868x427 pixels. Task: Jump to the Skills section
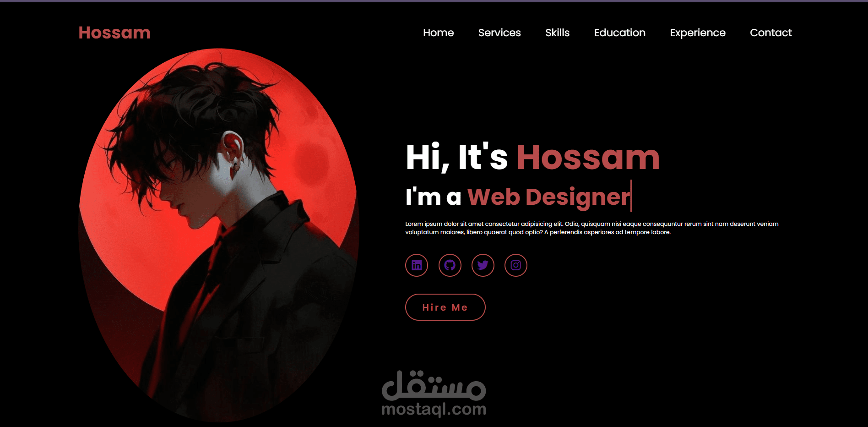557,33
